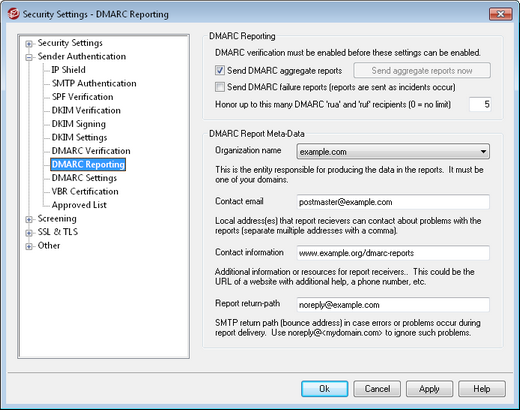Select IP Shield in the tree
The height and width of the screenshot is (410, 520).
68,70
